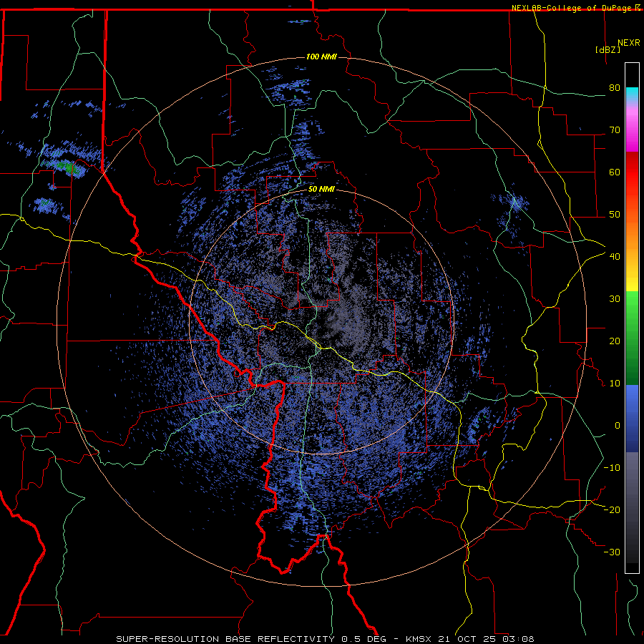
Task: Click the blue band of the reflectivity color bar
Action: point(632,419)
